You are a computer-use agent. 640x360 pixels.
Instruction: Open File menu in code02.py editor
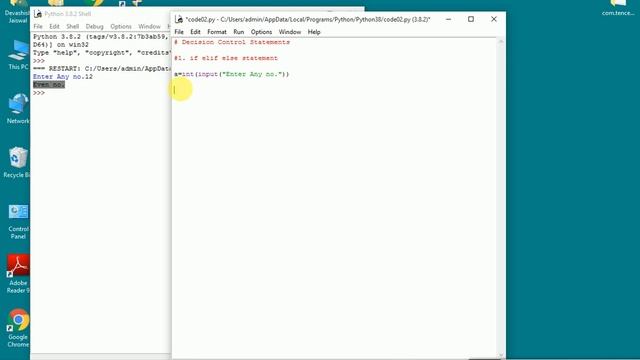click(179, 32)
